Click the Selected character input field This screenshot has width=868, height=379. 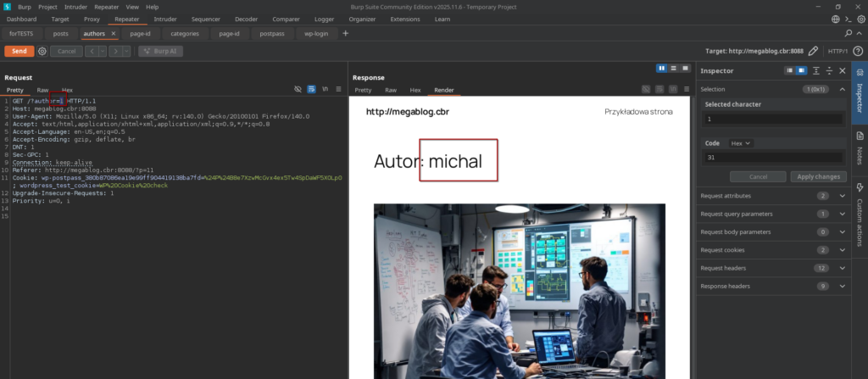772,120
